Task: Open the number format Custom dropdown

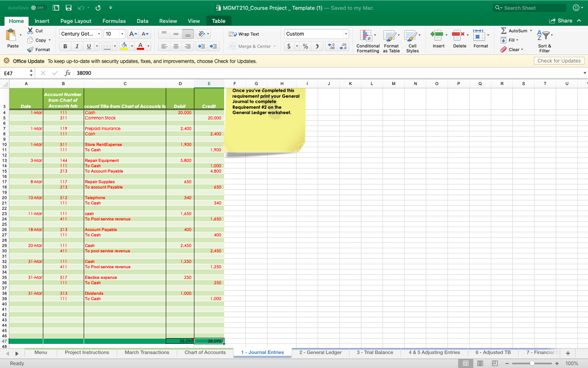Action: [346, 34]
